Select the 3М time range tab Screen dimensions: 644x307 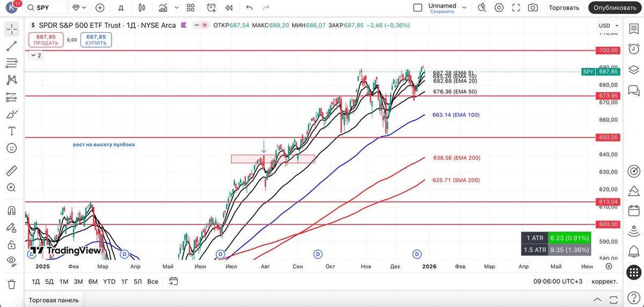click(78, 281)
